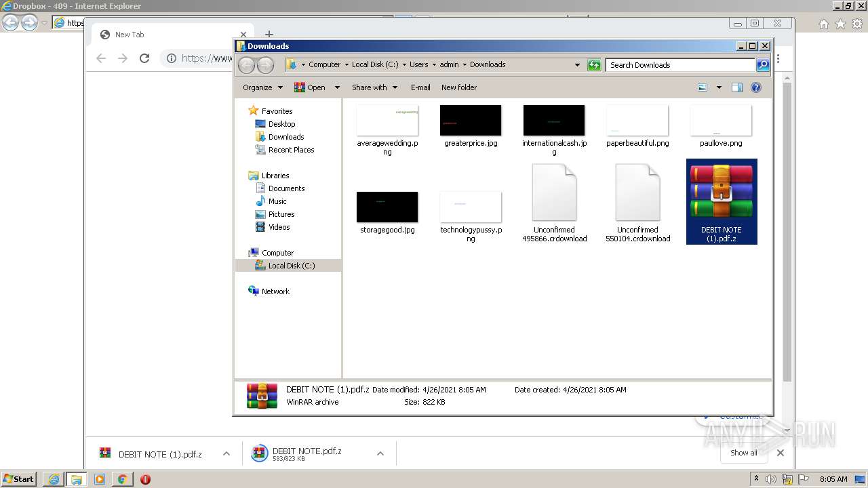Refresh the Downloads folder view
The width and height of the screenshot is (868, 488).
coord(594,65)
